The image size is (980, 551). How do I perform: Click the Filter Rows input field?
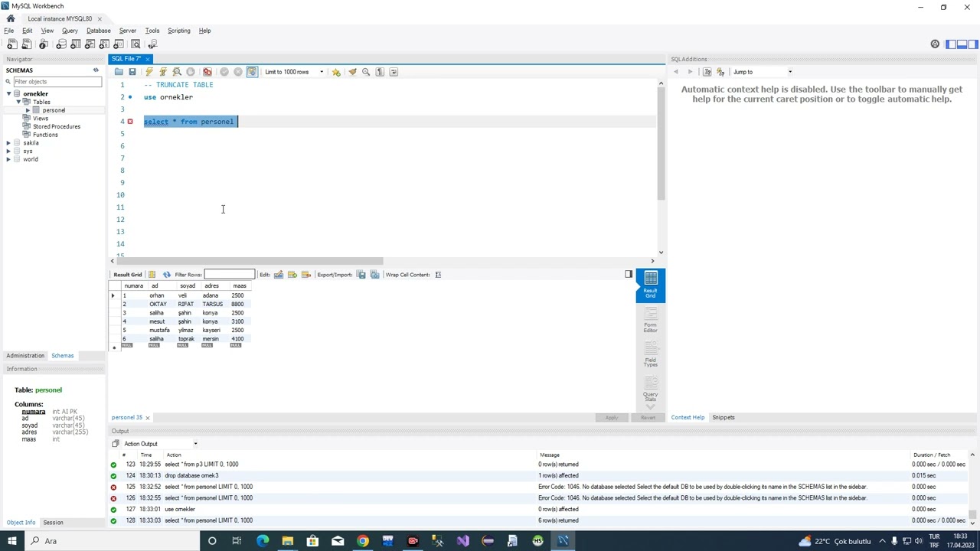point(230,275)
